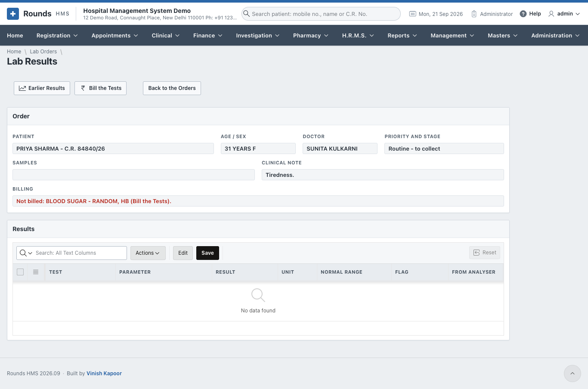588x389 pixels.
Task: Click the Patient field showing PRIYA SHARMA
Action: [113, 148]
